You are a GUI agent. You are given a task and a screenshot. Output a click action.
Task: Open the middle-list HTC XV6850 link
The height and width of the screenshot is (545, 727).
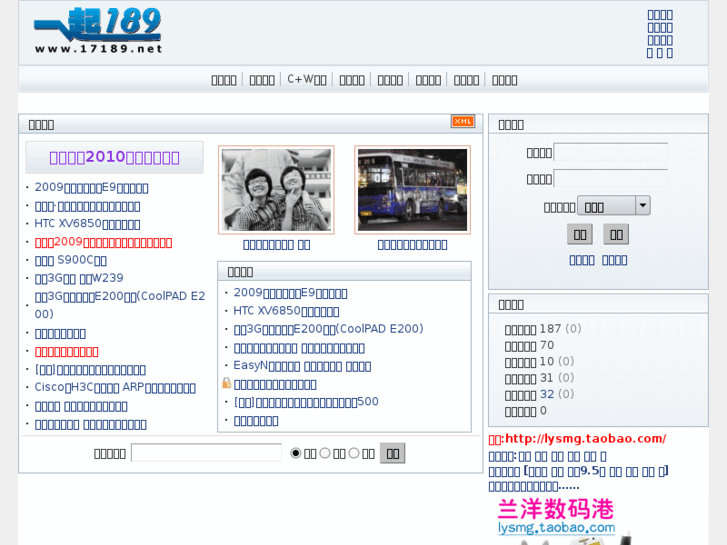click(x=286, y=311)
